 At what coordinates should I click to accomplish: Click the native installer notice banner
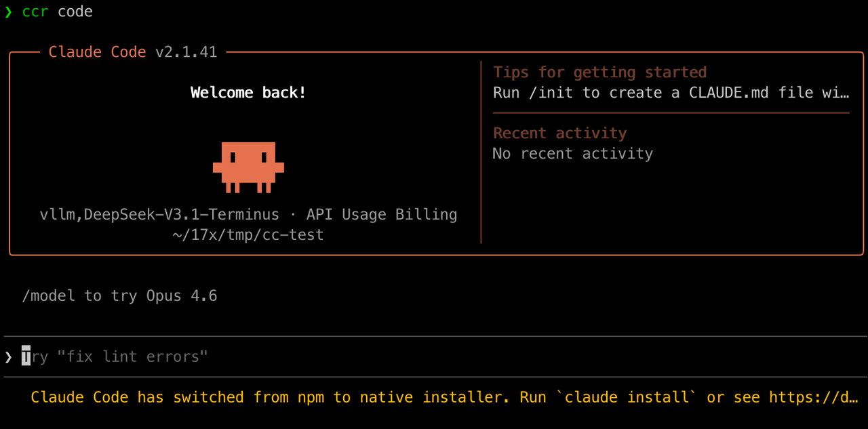click(x=434, y=397)
